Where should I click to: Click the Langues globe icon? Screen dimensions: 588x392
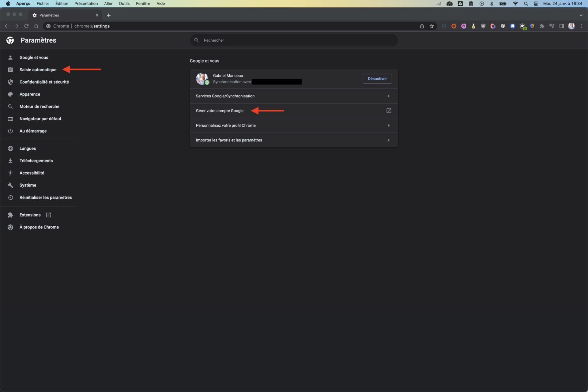(x=10, y=149)
